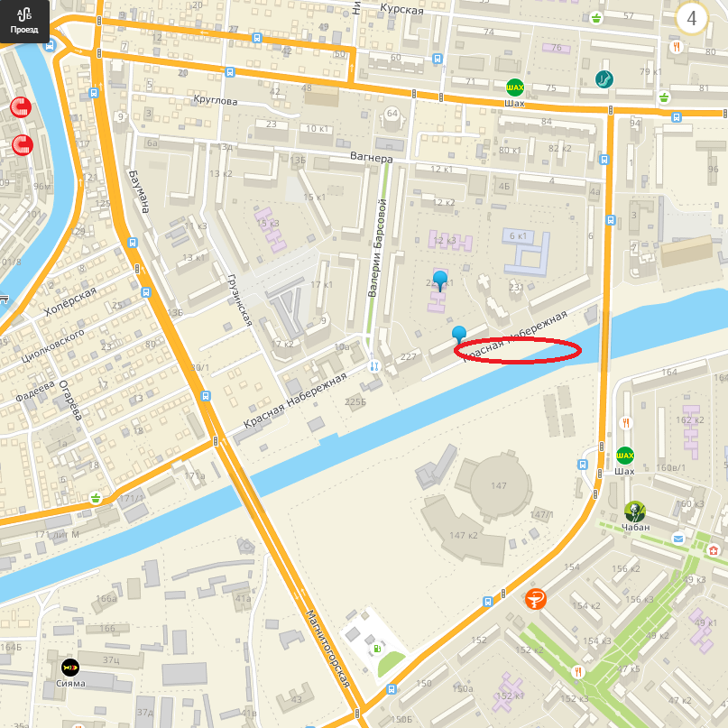This screenshot has width=728, height=728.
Task: Open the orange pharmacy icon
Action: [x=535, y=598]
